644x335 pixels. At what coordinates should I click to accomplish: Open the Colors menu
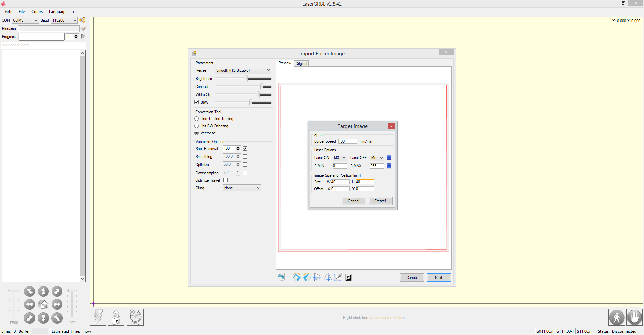click(x=37, y=12)
